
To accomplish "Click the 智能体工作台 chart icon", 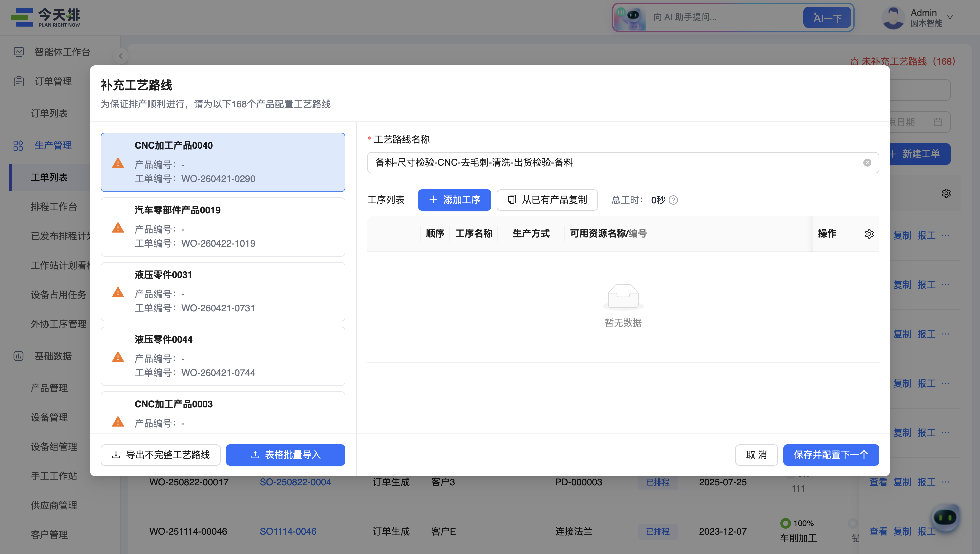I will click(19, 51).
